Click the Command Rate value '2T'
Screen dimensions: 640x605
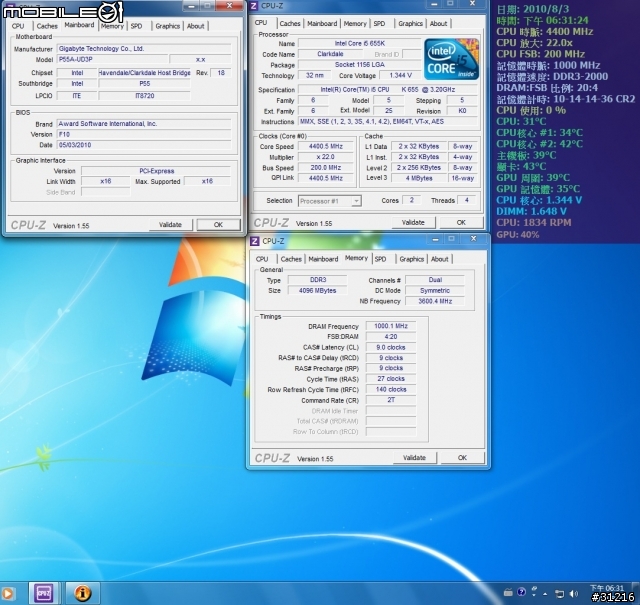pos(391,400)
